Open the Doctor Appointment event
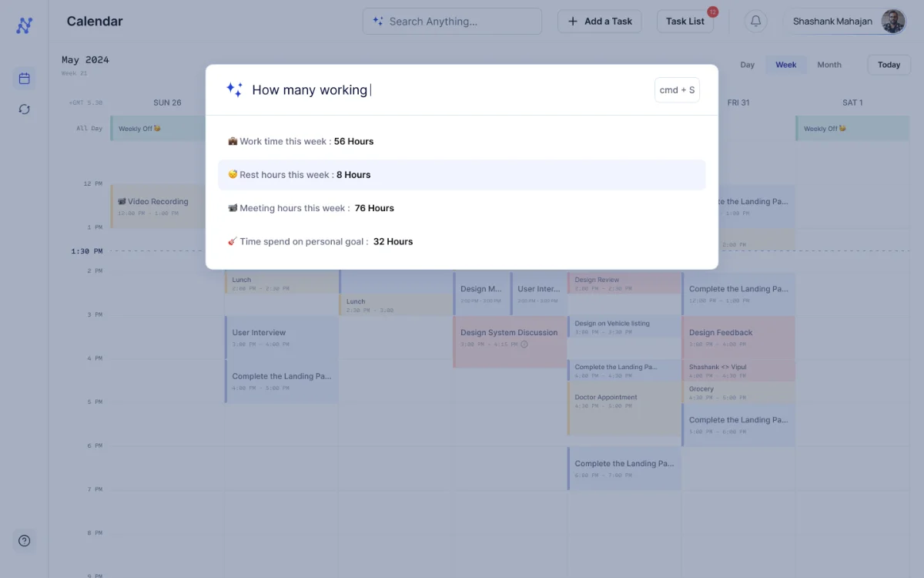The image size is (924, 578). point(624,408)
